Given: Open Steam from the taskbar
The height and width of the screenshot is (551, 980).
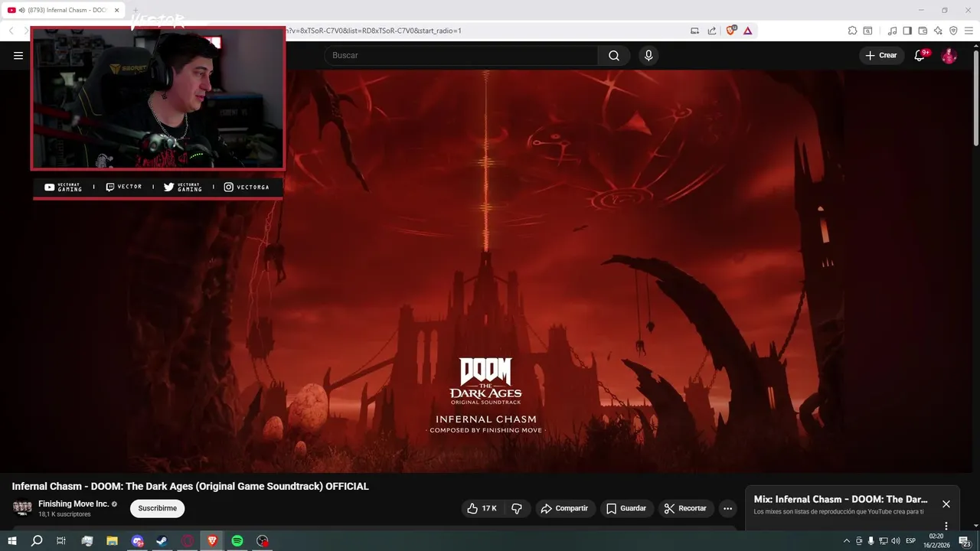Looking at the screenshot, I should click(x=162, y=541).
